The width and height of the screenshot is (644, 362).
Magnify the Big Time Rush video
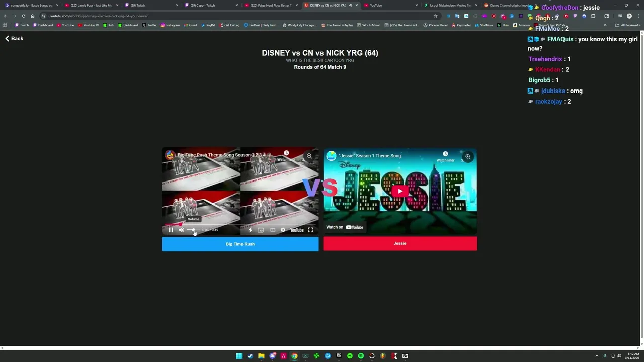309,156
